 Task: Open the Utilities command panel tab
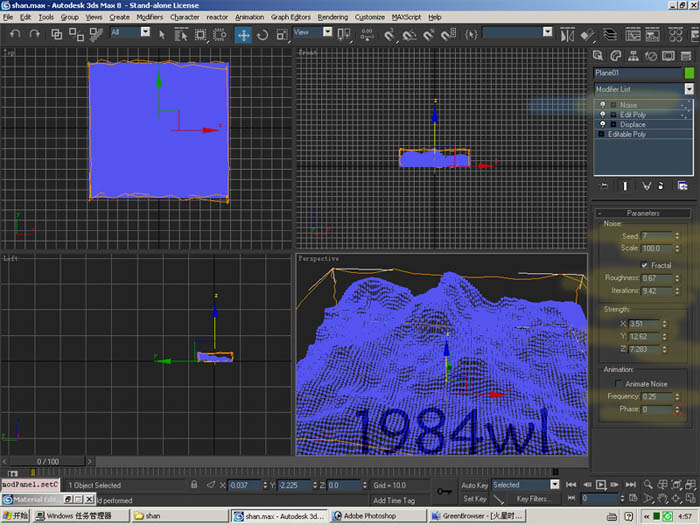tap(686, 56)
